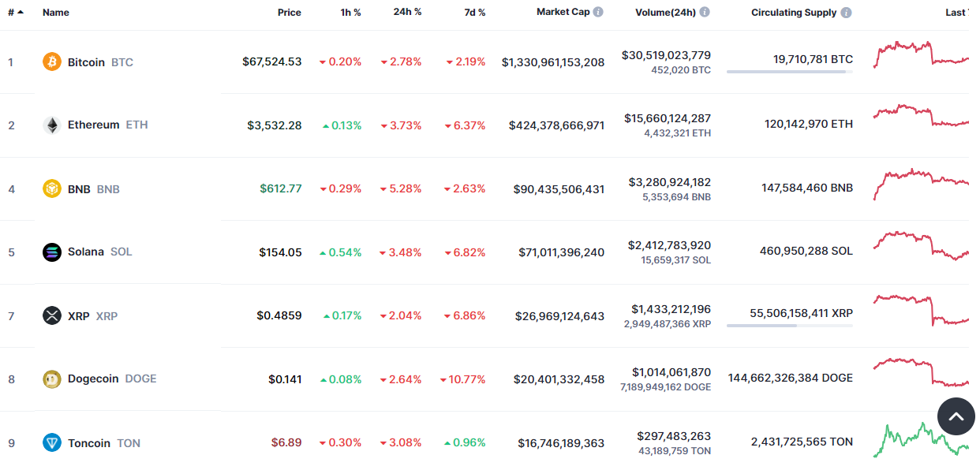Image resolution: width=980 pixels, height=470 pixels.
Task: Sort table by Price column header
Action: pos(289,13)
